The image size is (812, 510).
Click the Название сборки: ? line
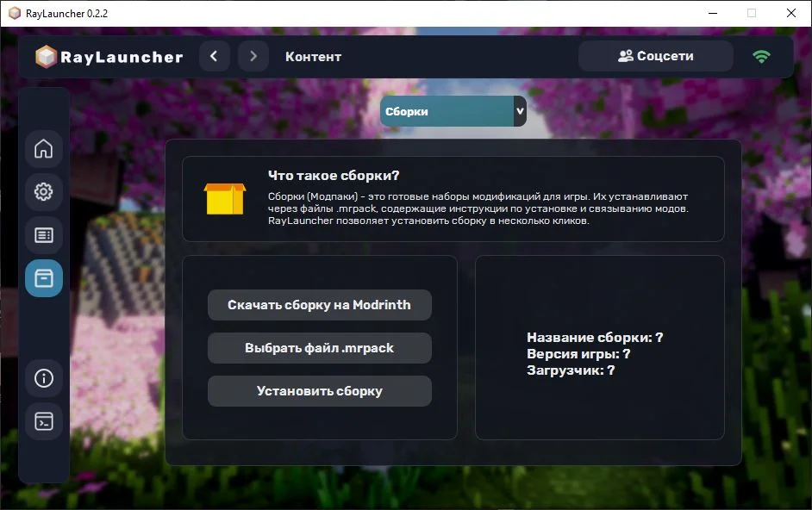coord(595,338)
